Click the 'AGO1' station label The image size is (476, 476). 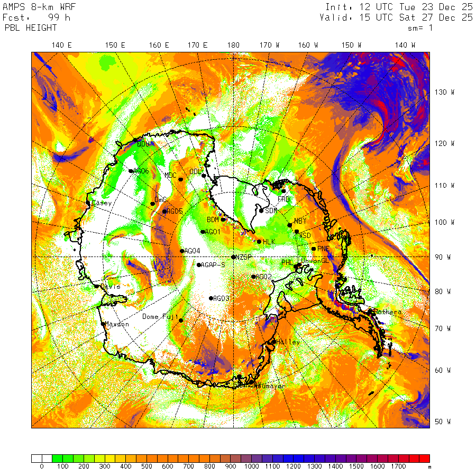tap(213, 232)
